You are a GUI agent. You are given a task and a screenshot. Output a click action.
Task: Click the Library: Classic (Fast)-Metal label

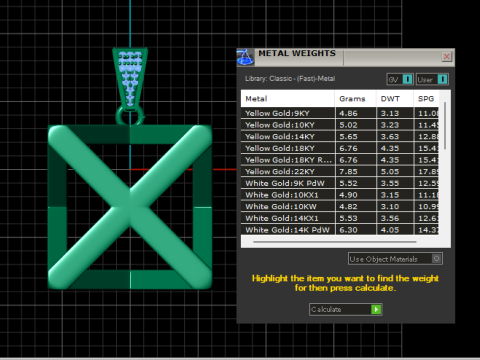290,79
